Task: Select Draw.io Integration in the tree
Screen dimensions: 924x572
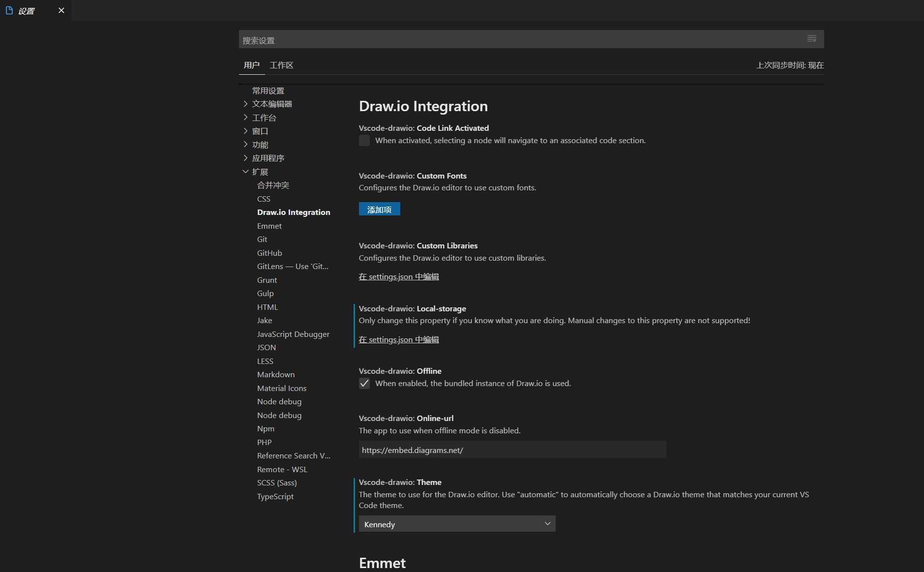Action: (294, 212)
